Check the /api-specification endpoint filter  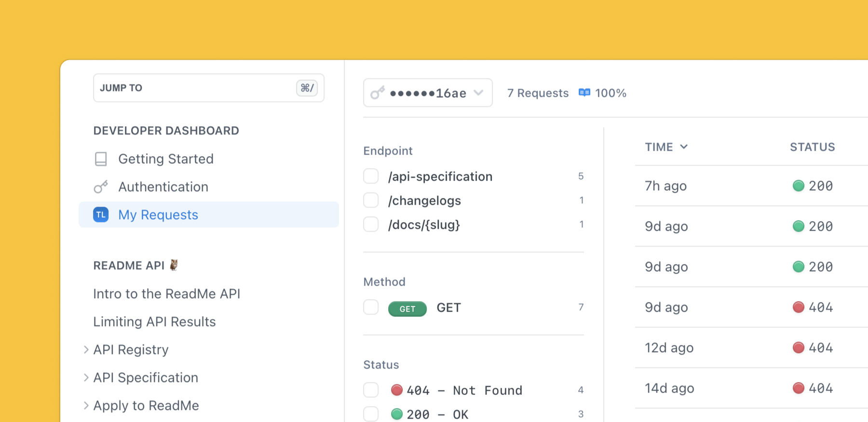371,176
